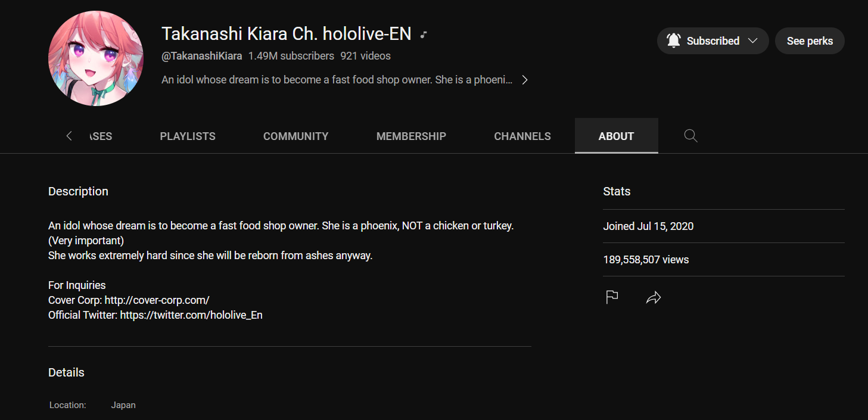Click the share channel arrow icon
Image resolution: width=868 pixels, height=420 pixels.
pos(654,297)
